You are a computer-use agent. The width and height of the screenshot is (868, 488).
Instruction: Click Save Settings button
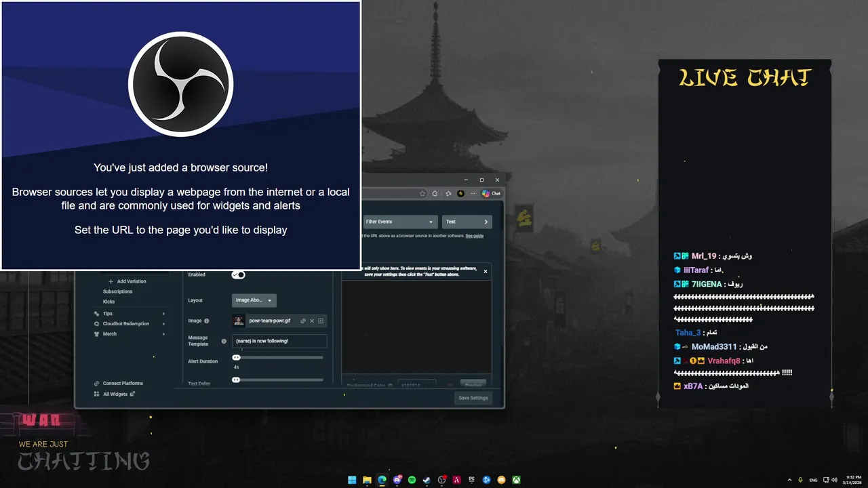tap(473, 398)
